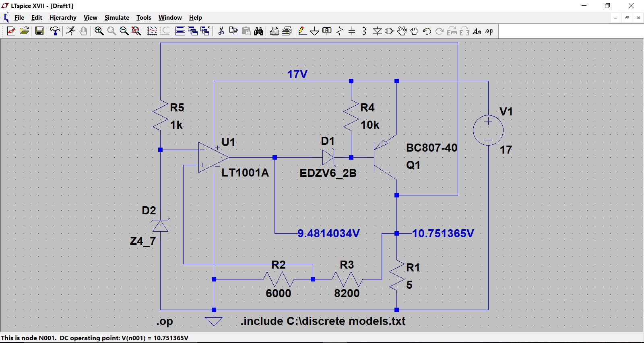Find with binoculars icon
Viewport: 644px width, 343px height.
258,31
